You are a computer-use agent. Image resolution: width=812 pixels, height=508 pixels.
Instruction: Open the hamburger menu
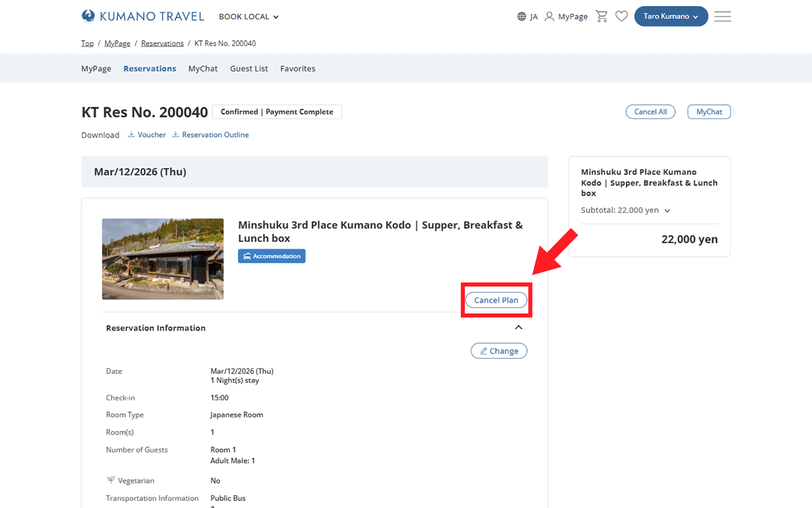[x=722, y=16]
